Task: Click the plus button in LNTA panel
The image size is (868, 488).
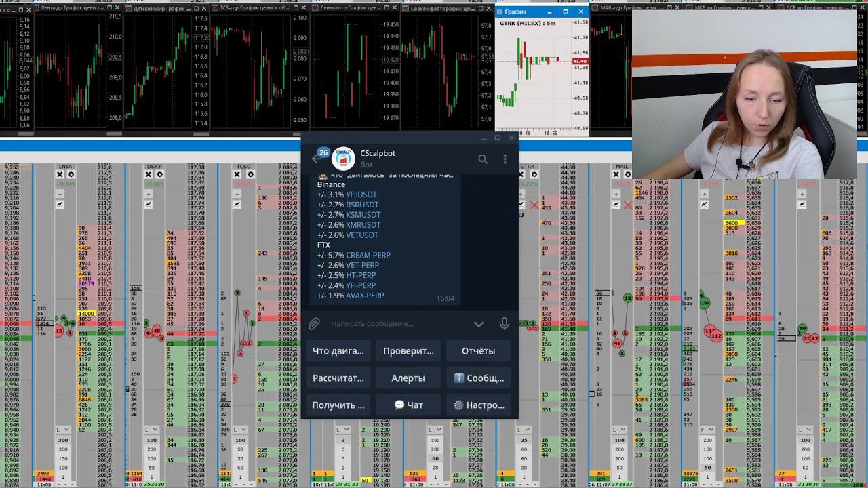Action: pos(60,194)
